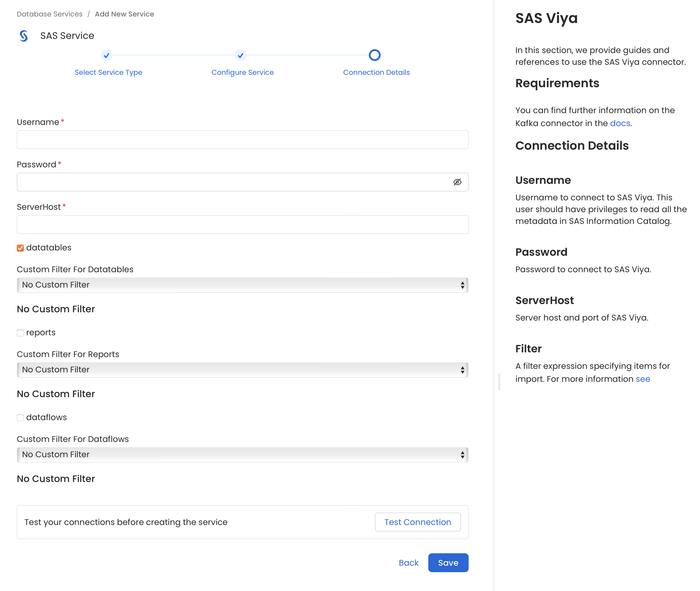700x591 pixels.
Task: Click the Select Service Type checkmark icon
Action: (107, 55)
